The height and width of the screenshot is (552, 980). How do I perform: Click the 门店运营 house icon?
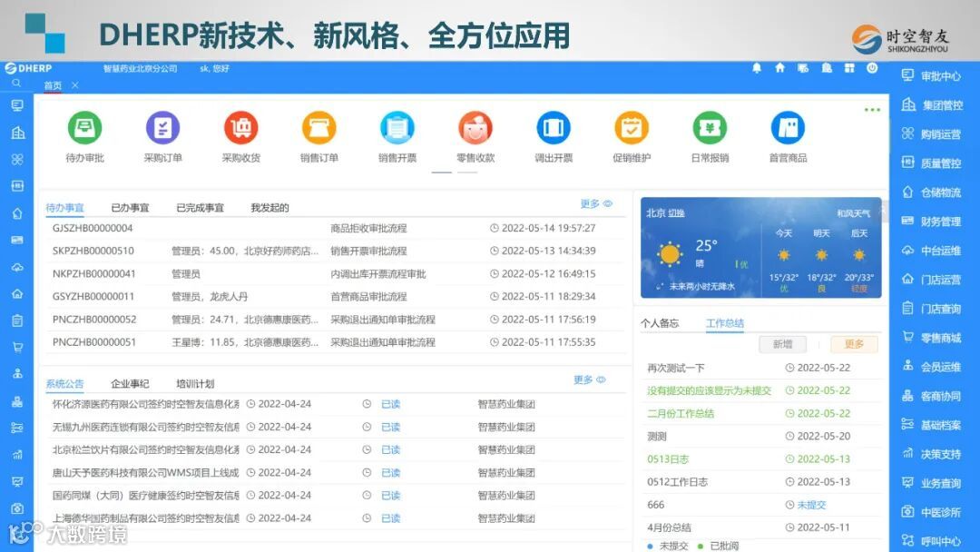pos(907,280)
